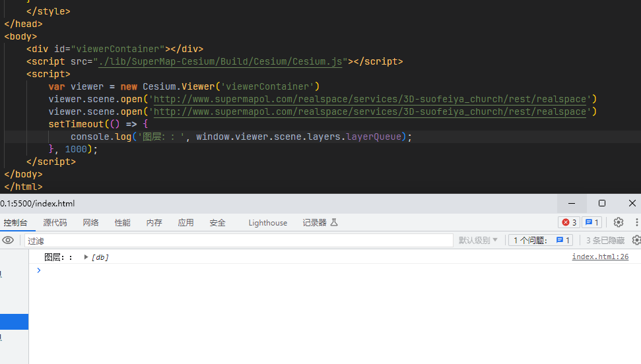Click the 3 条已隐藏 text

[605, 240]
